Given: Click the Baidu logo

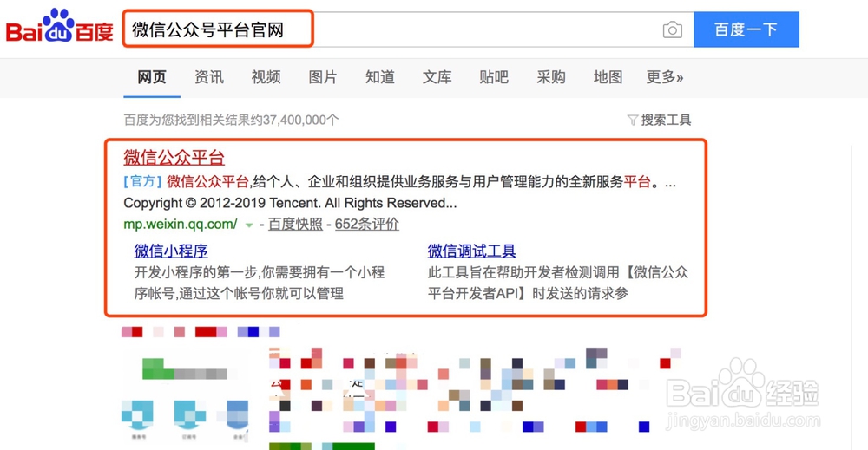Looking at the screenshot, I should (60, 26).
